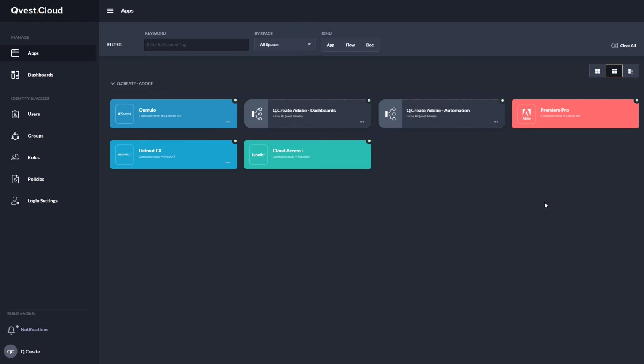644x364 pixels.
Task: Open Qumulo card options menu
Action: 228,122
